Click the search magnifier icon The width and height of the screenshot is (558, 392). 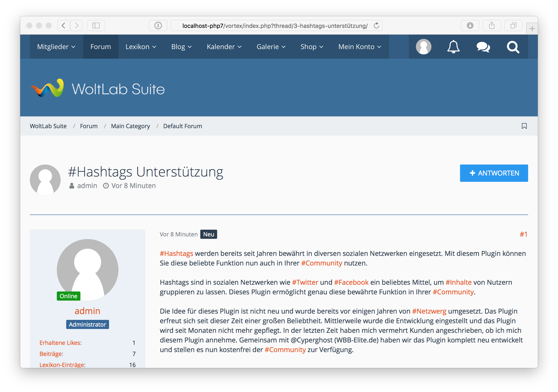coord(513,47)
